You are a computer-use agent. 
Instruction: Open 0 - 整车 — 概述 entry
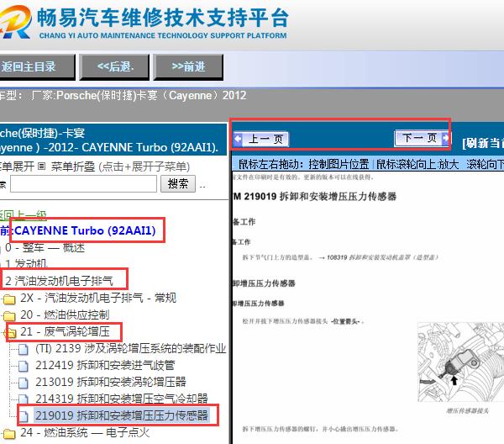pyautogui.click(x=45, y=248)
